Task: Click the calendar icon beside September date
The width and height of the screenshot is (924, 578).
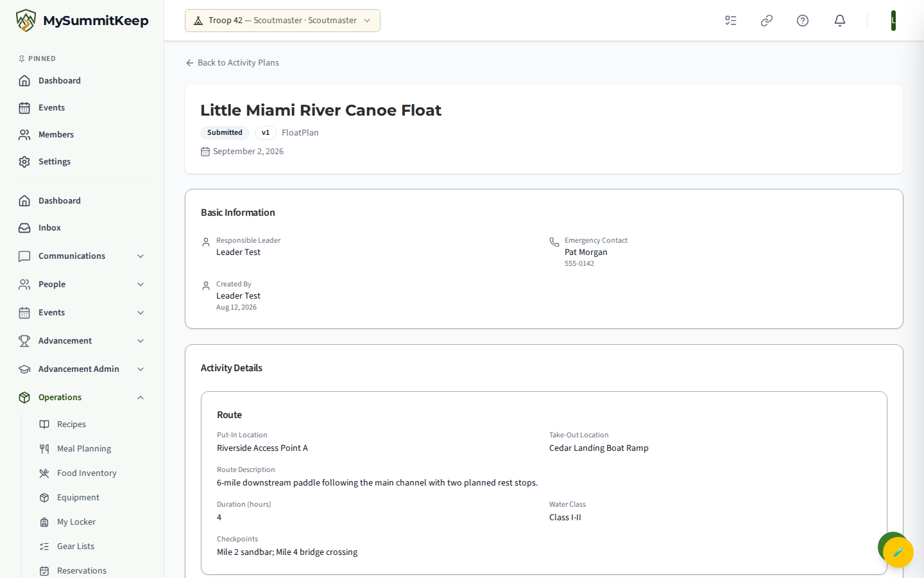Action: (x=205, y=152)
